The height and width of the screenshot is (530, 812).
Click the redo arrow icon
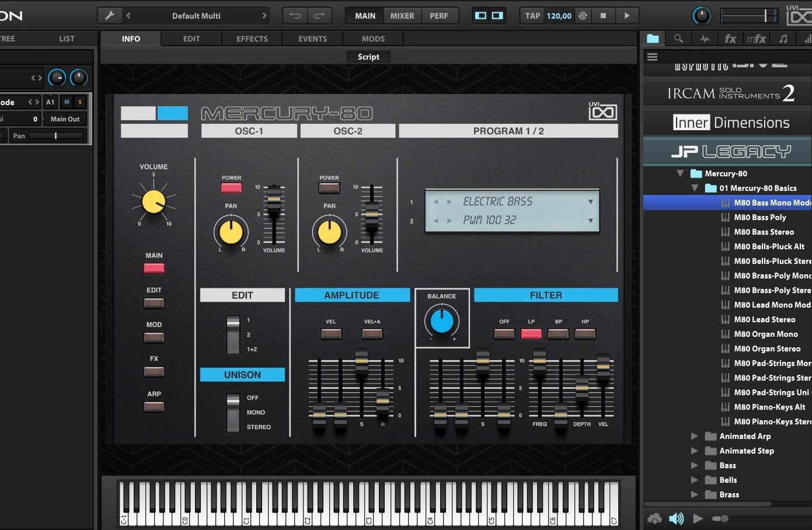[x=319, y=16]
